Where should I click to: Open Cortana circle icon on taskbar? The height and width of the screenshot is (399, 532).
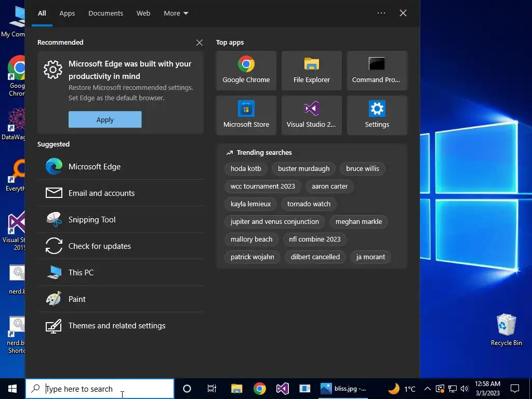pyautogui.click(x=187, y=389)
